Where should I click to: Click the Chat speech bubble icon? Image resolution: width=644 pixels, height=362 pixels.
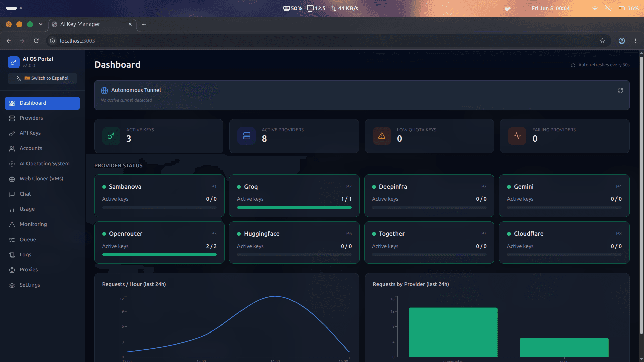click(12, 194)
